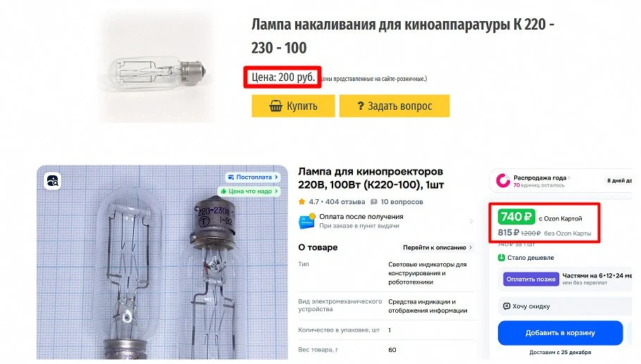Screen dimensions: 641x364
Task: Click the blue payment card icon
Action: point(307,221)
